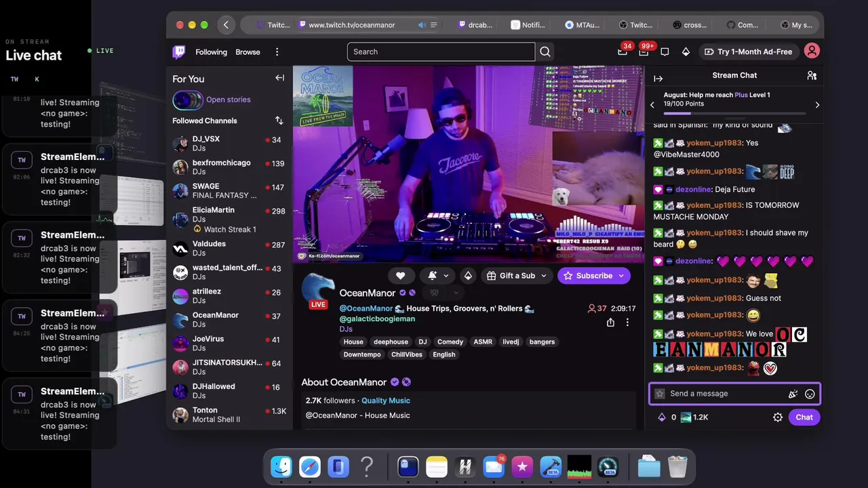Screen dimensions: 868x488
Task: Open DJ_VSX channel in sidebar
Action: coord(229,144)
